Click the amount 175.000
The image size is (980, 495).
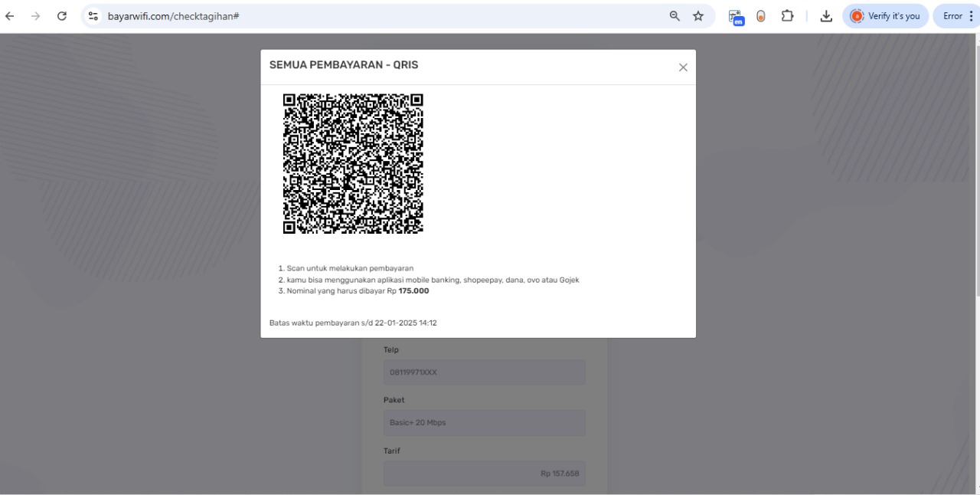[413, 291]
